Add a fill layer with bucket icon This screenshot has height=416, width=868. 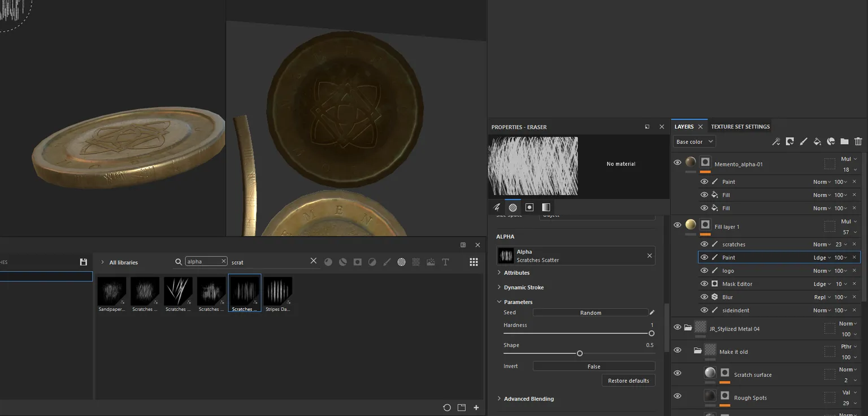coord(817,141)
